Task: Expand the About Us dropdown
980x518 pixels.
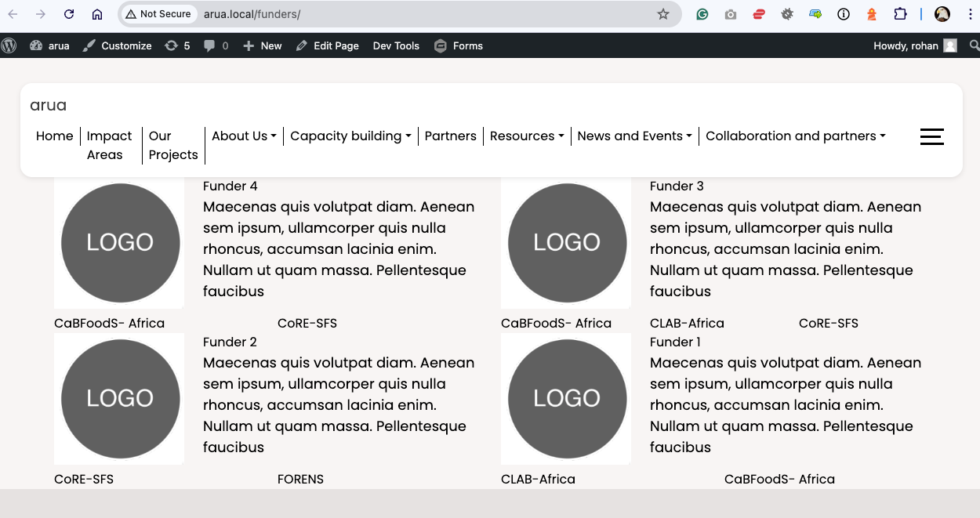Action: [x=244, y=136]
